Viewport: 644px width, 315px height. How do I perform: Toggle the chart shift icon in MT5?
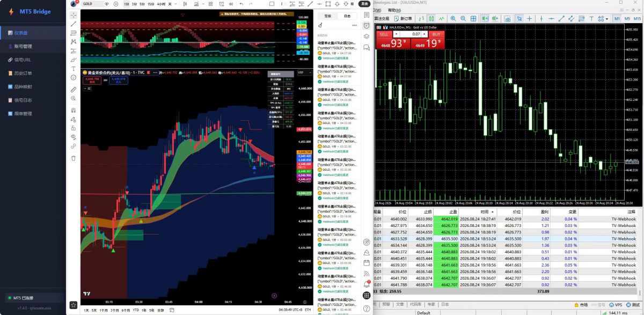495,18
